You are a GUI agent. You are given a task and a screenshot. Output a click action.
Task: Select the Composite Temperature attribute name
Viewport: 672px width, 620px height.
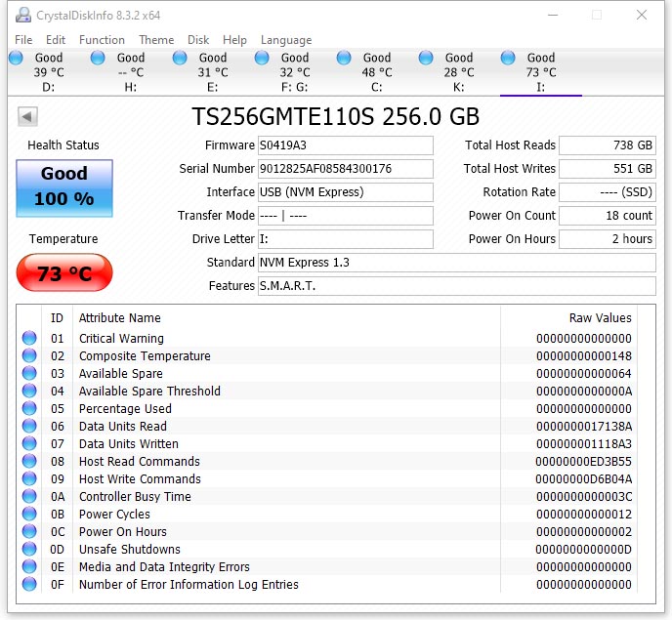point(145,356)
